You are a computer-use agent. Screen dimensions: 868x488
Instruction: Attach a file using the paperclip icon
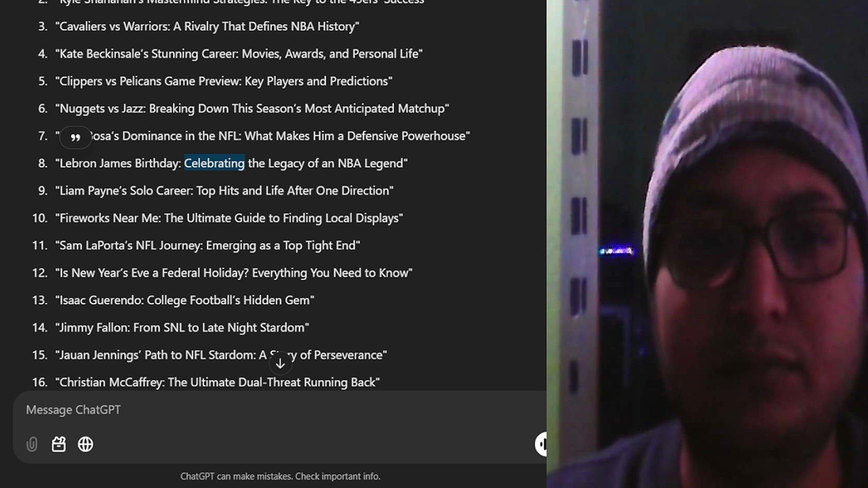pos(32,444)
